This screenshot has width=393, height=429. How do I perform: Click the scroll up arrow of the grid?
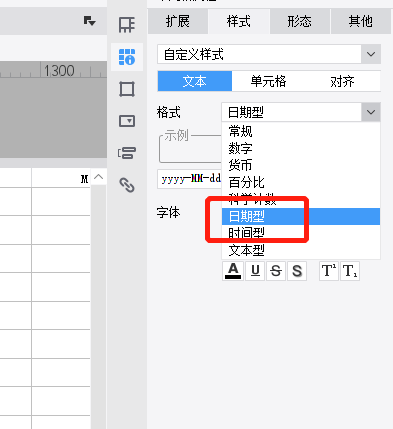click(98, 177)
